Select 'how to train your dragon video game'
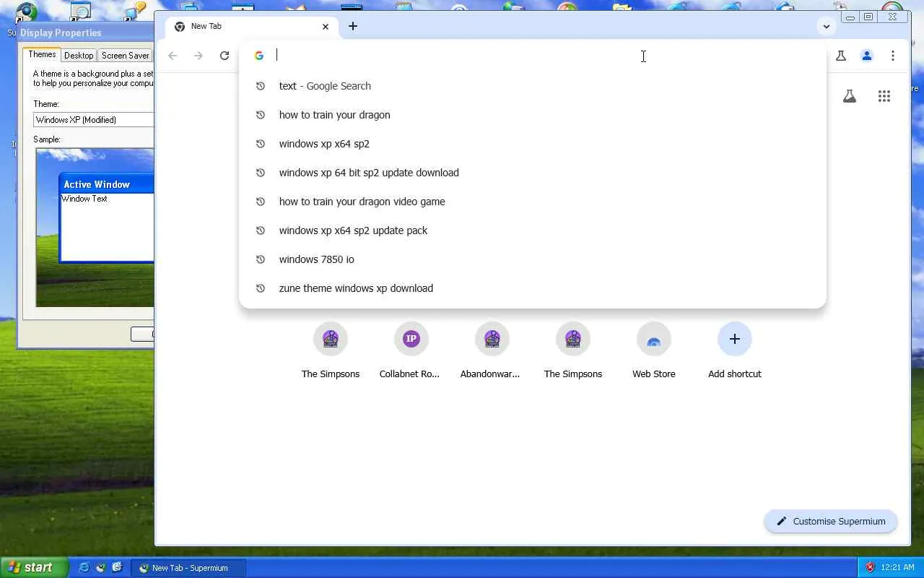 (x=533, y=202)
